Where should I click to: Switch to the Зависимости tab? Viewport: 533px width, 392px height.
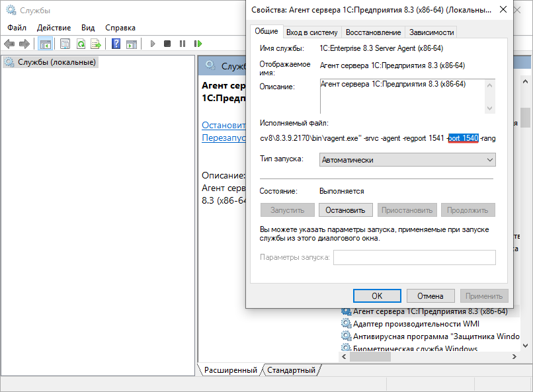pyautogui.click(x=431, y=32)
